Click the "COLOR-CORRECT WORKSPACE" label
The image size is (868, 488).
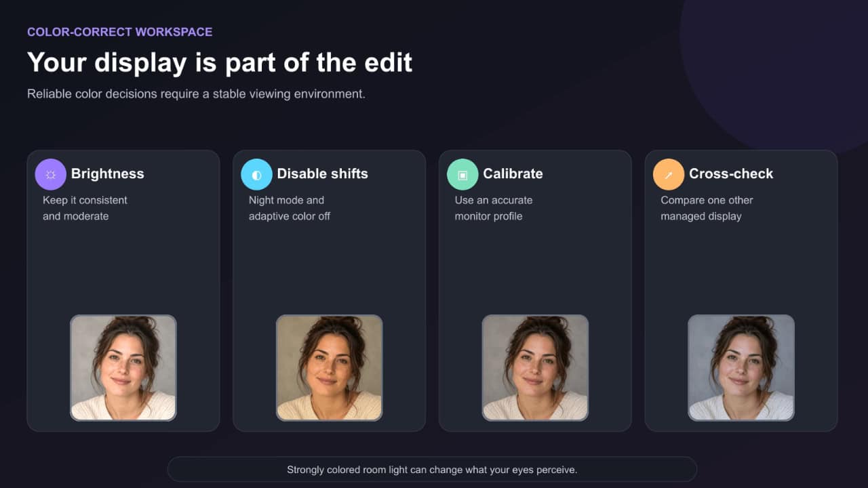tap(120, 32)
